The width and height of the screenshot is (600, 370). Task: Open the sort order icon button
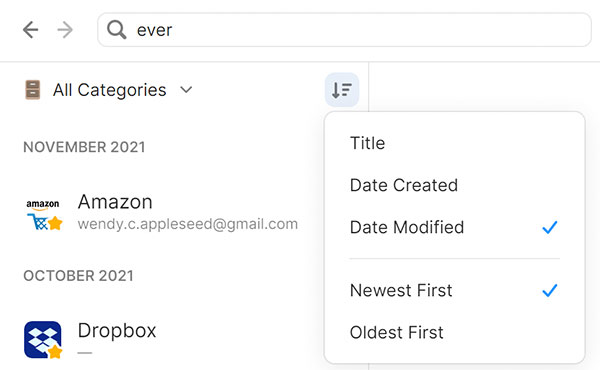point(342,90)
